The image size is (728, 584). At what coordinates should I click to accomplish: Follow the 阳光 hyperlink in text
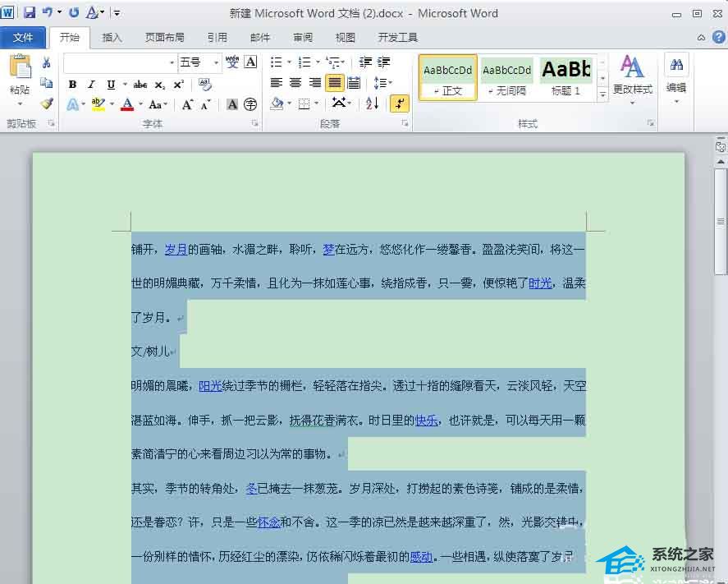pyautogui.click(x=210, y=385)
